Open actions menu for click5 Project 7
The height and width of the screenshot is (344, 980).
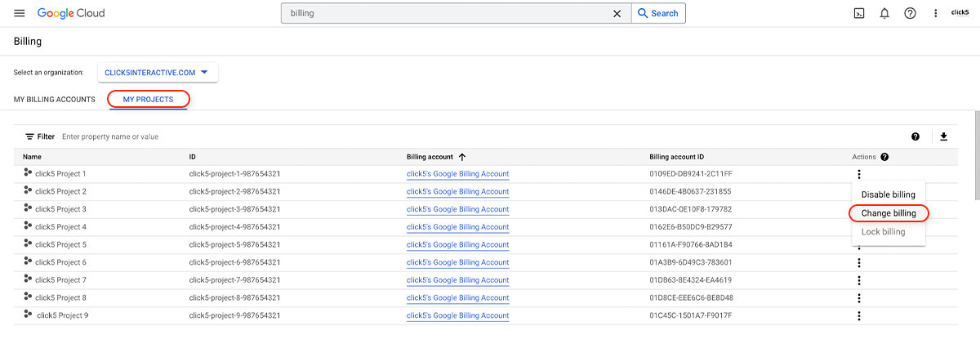(858, 280)
